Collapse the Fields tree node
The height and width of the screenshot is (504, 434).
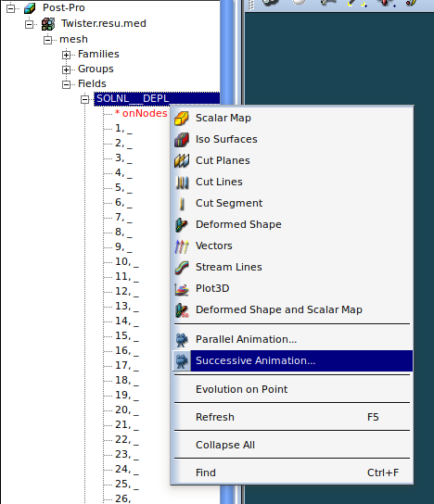click(x=66, y=84)
